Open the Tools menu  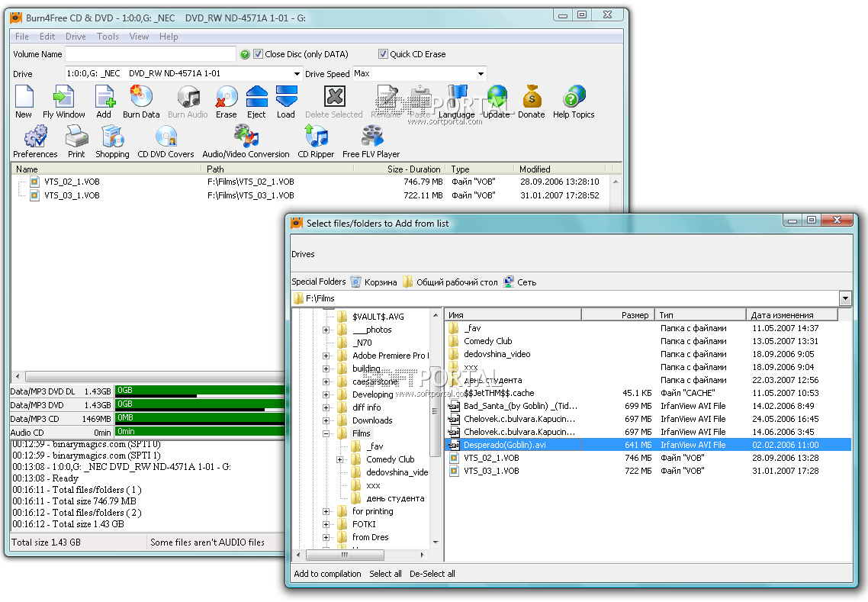[108, 37]
